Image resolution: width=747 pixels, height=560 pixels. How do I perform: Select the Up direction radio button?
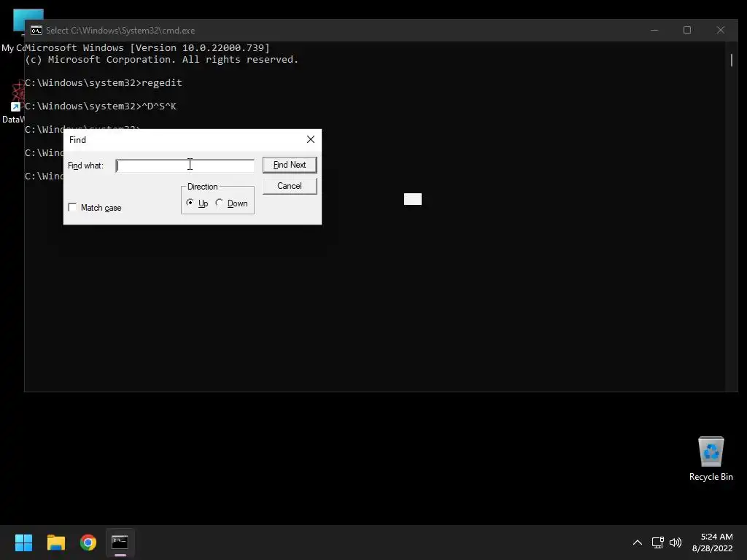coord(190,203)
